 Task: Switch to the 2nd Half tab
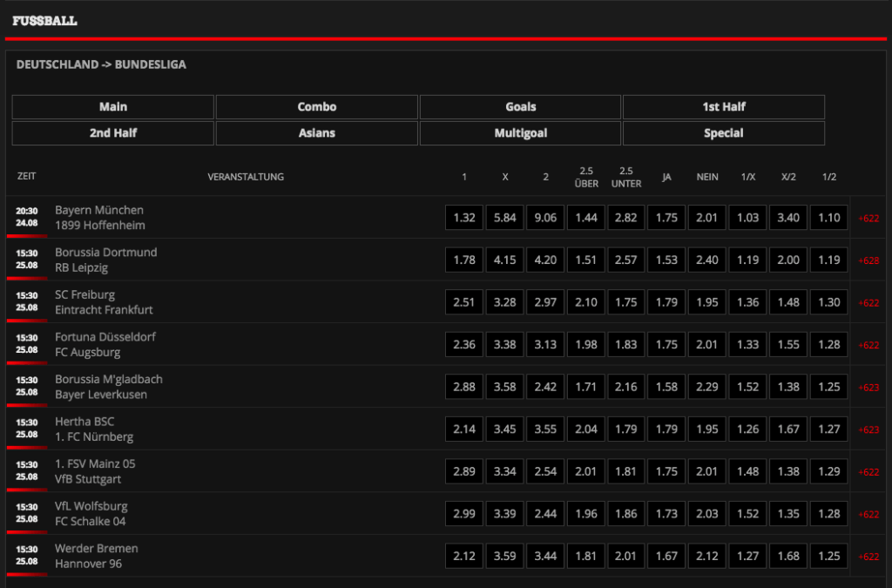click(112, 133)
